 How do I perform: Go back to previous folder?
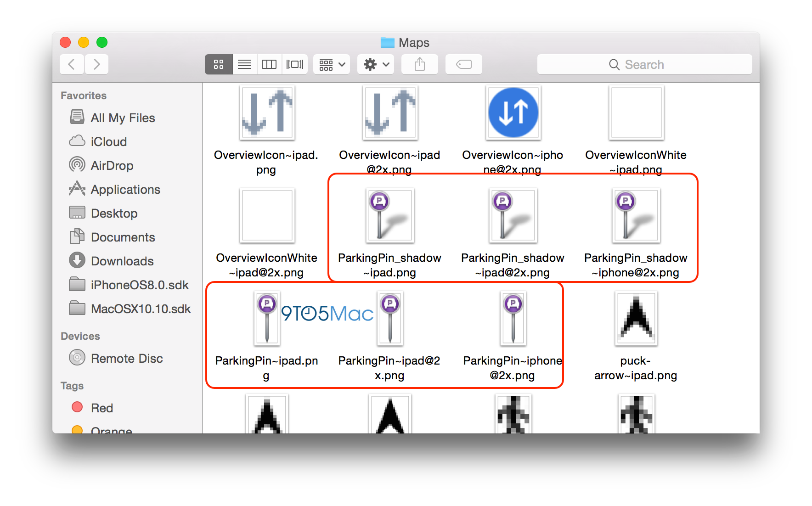click(72, 64)
